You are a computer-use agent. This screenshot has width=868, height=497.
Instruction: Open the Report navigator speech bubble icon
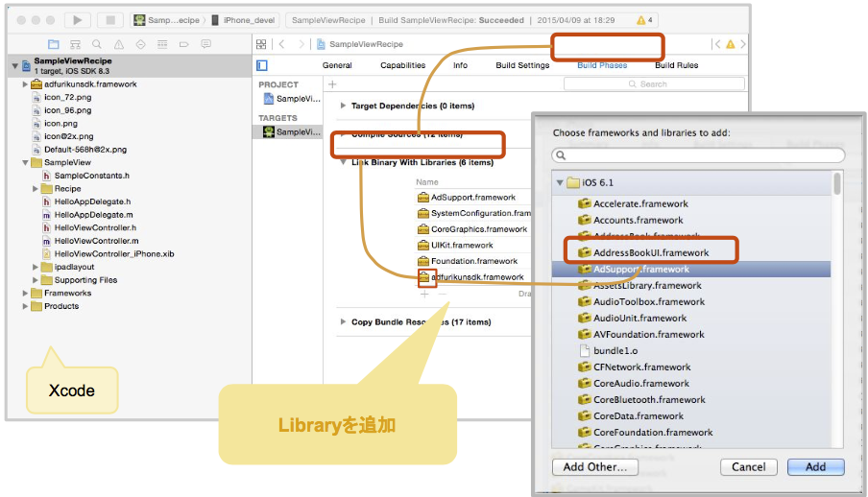click(x=205, y=44)
